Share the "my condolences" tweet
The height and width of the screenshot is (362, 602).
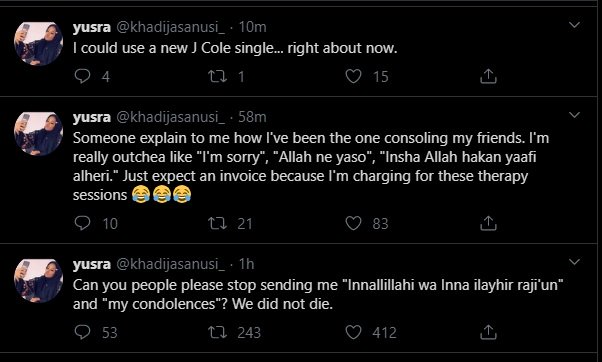pyautogui.click(x=488, y=332)
